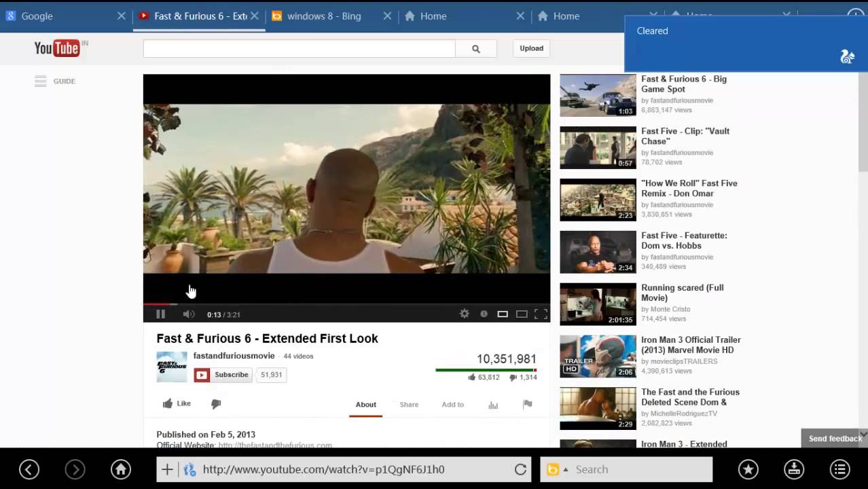This screenshot has height=489, width=868.
Task: Focus the YouTube search box
Action: [299, 48]
